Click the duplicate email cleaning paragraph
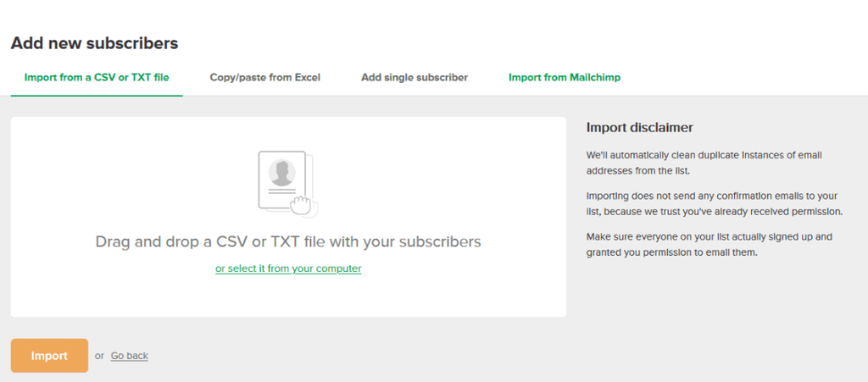The width and height of the screenshot is (868, 382). pos(704,163)
